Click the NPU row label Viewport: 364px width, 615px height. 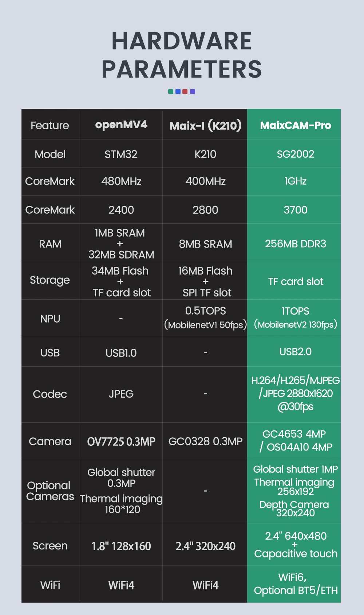click(50, 319)
